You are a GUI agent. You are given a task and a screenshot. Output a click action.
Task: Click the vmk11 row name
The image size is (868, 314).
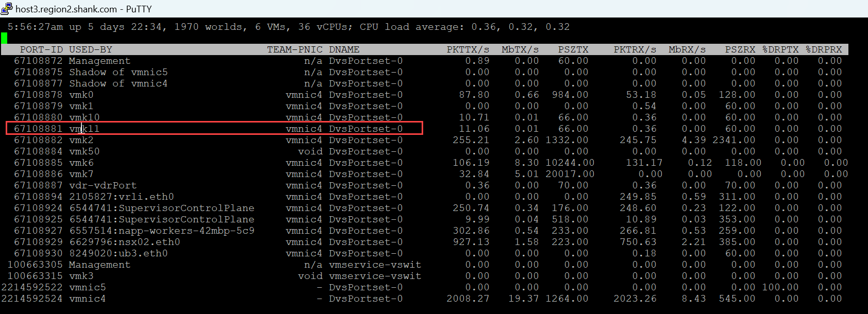point(85,129)
